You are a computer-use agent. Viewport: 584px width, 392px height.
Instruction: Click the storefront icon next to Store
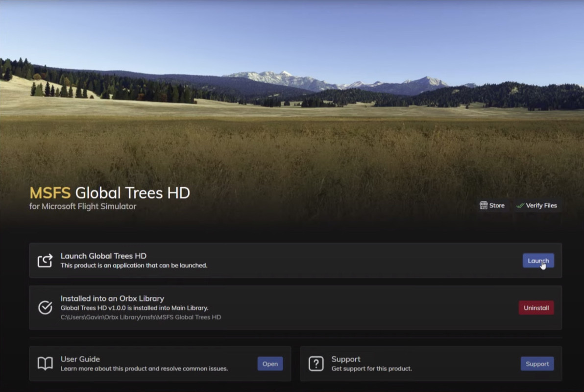pos(484,205)
